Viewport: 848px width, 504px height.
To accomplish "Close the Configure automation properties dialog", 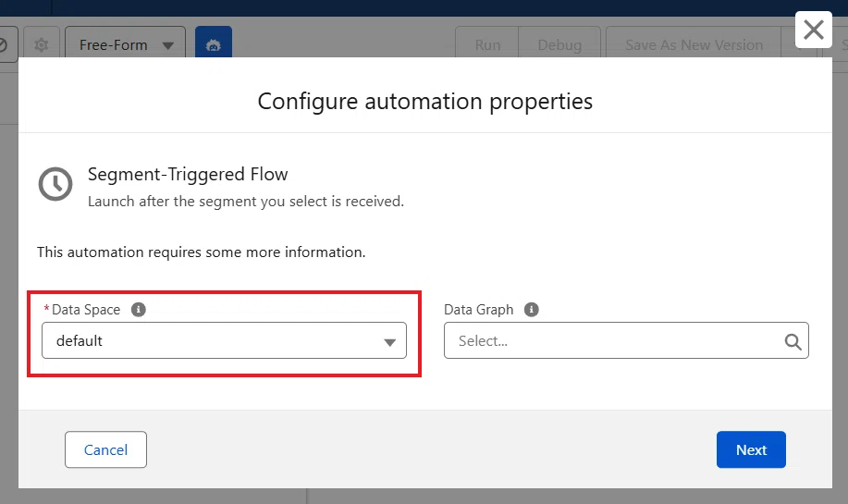I will click(814, 30).
